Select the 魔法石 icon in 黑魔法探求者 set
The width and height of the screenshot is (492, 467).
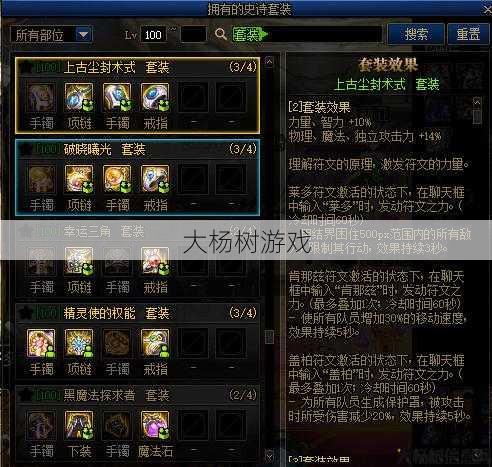pos(155,425)
